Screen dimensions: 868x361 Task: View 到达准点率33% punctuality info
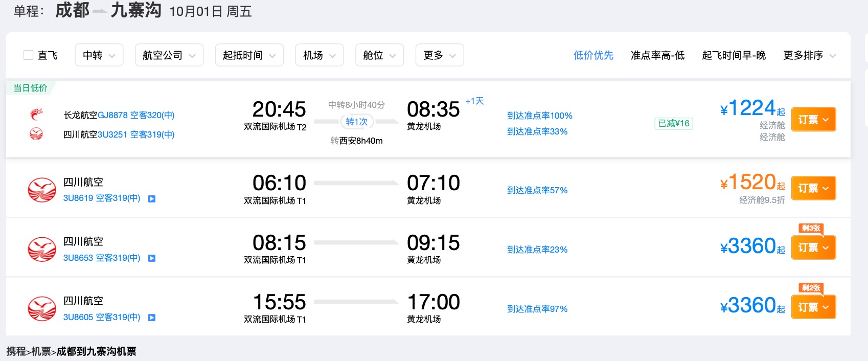point(537,131)
